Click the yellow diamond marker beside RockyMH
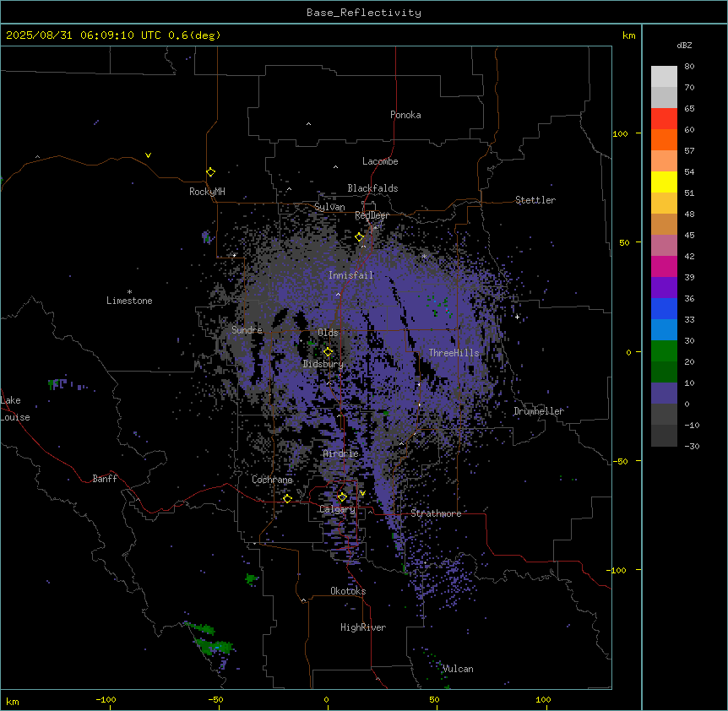Screen dimensions: 728x711 (211, 172)
